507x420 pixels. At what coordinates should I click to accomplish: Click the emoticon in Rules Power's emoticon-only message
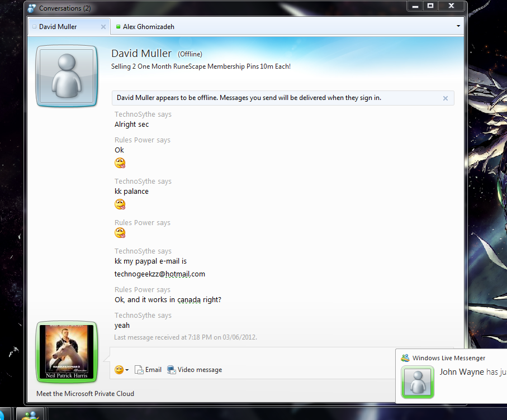pos(120,232)
